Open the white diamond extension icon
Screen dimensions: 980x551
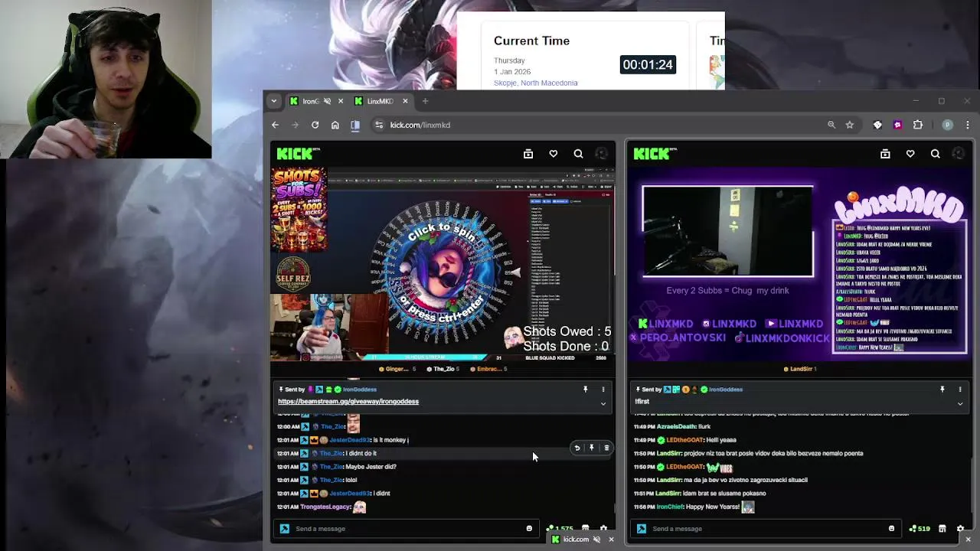[877, 125]
